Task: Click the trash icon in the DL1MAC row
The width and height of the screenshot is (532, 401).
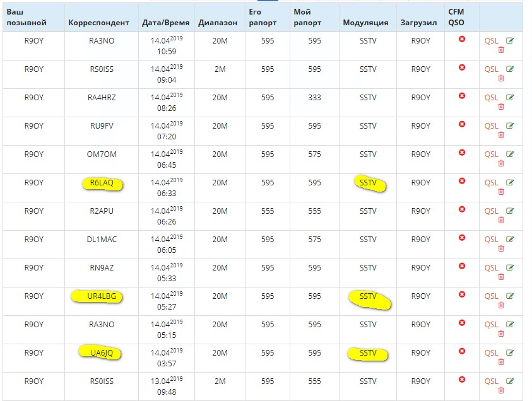Action: pyautogui.click(x=501, y=248)
